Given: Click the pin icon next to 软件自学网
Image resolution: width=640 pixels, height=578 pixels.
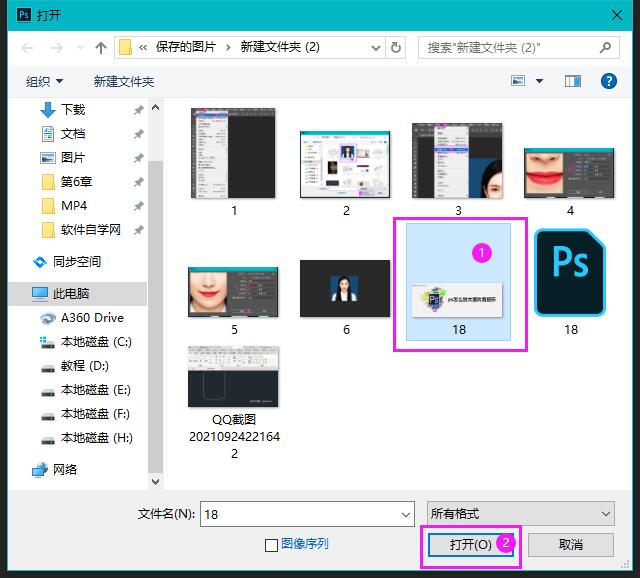Looking at the screenshot, I should point(138,230).
